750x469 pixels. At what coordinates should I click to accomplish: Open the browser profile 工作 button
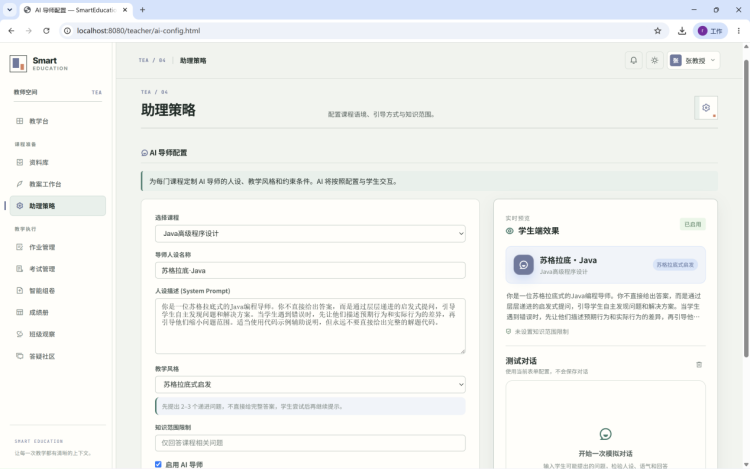(710, 31)
